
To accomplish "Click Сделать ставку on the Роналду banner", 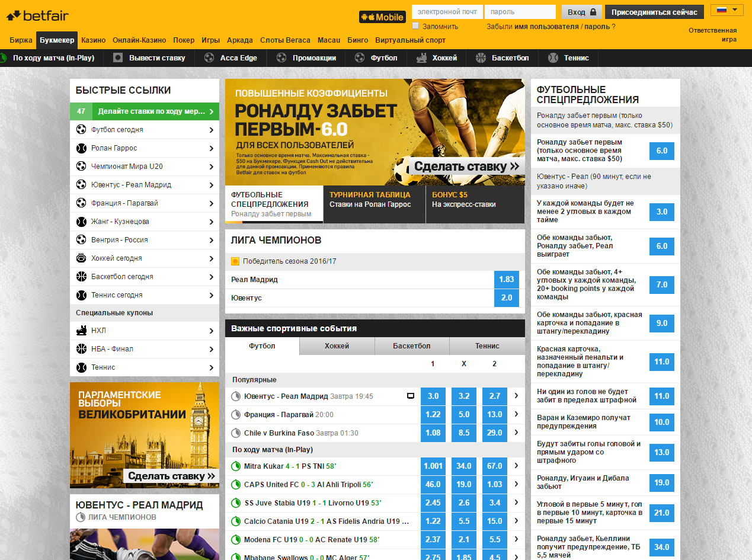I will coord(466,167).
